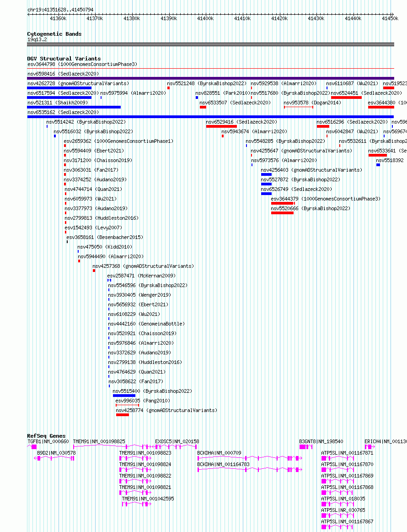Screen dimensions: 407x532
Task: Click the nsv6598416 purple variant bar
Action: [210, 78]
